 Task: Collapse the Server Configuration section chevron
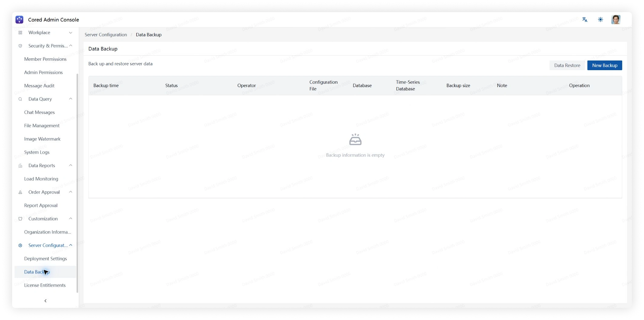71,245
